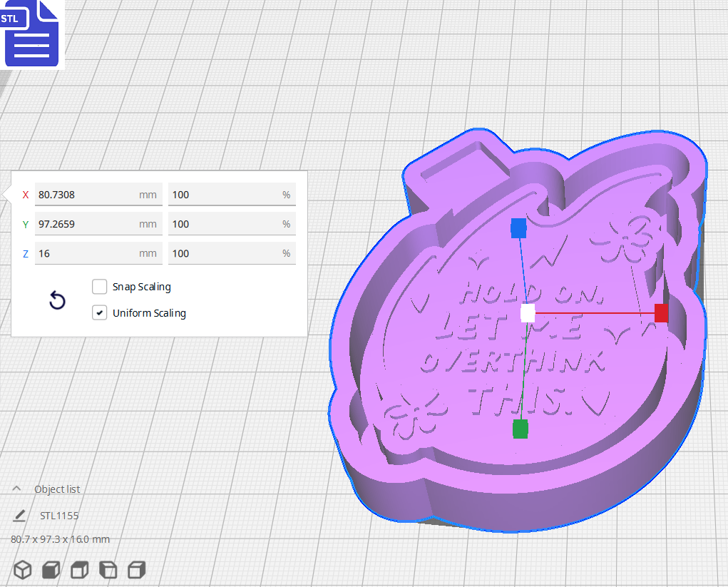
Task: Click the blue Z scale handle
Action: pyautogui.click(x=518, y=228)
